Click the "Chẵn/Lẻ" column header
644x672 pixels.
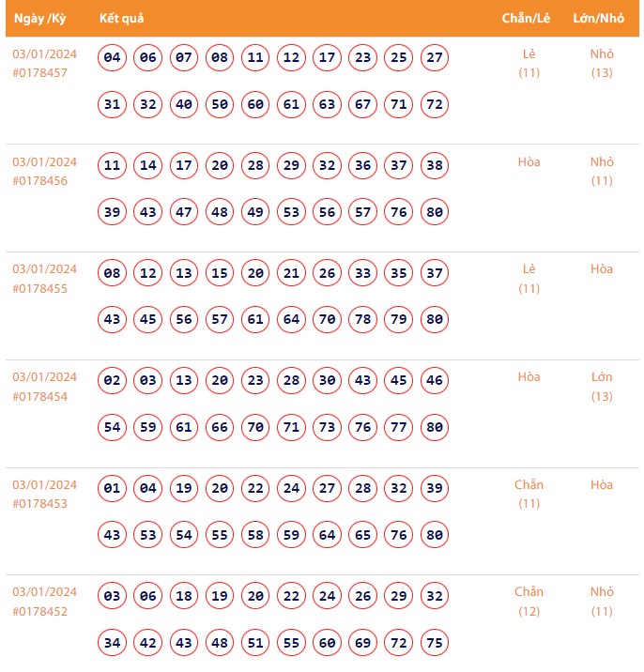[x=526, y=18]
